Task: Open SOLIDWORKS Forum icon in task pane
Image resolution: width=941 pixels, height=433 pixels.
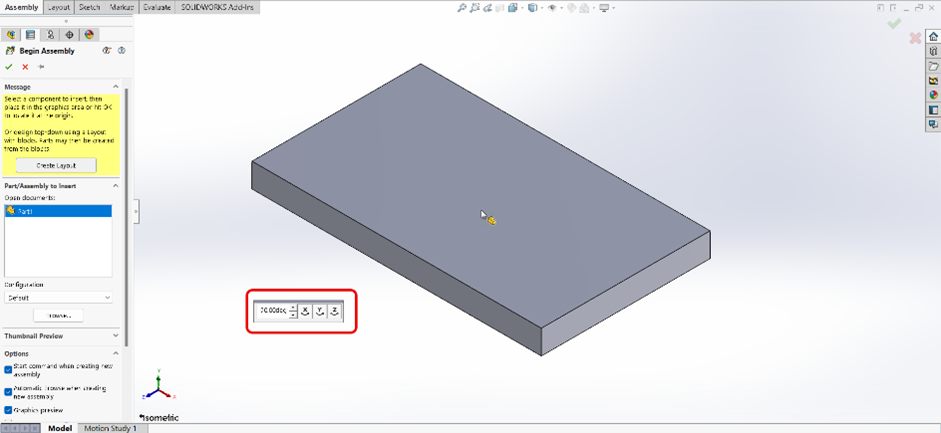Action: [x=933, y=124]
